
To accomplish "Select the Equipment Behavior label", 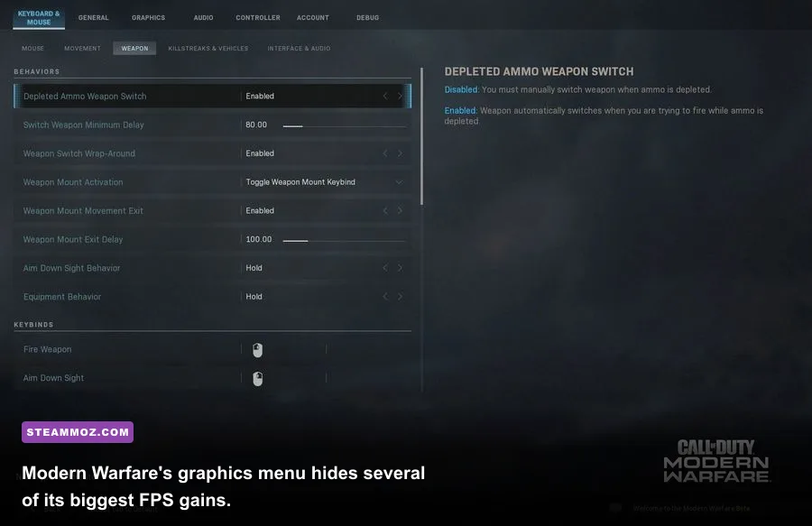I will 62,297.
